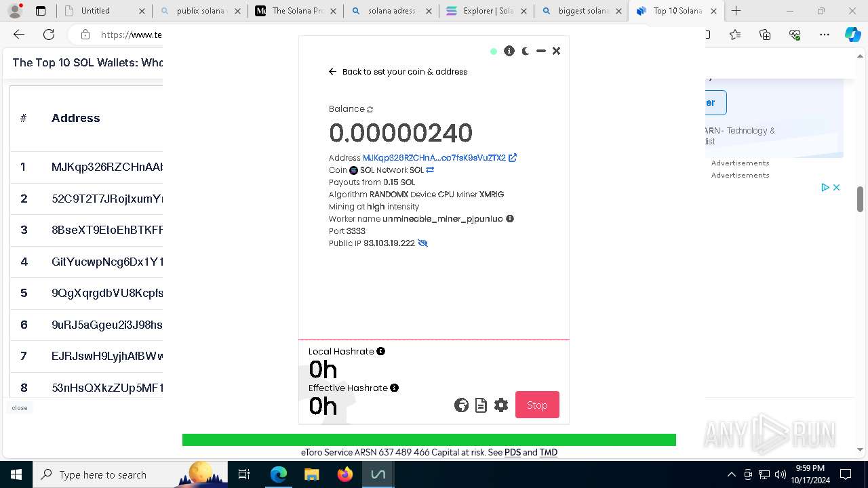Switch network with the swap arrows icon
This screenshot has height=488, width=868.
click(x=430, y=170)
